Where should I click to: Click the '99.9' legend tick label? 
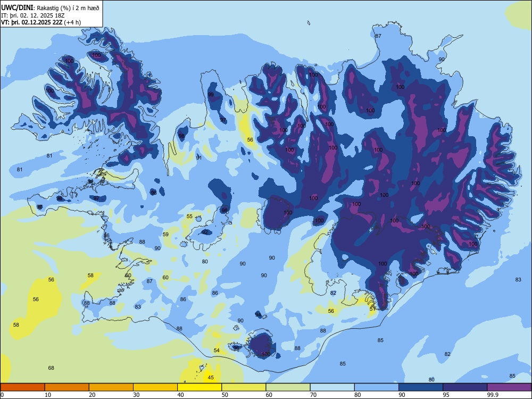click(x=492, y=395)
